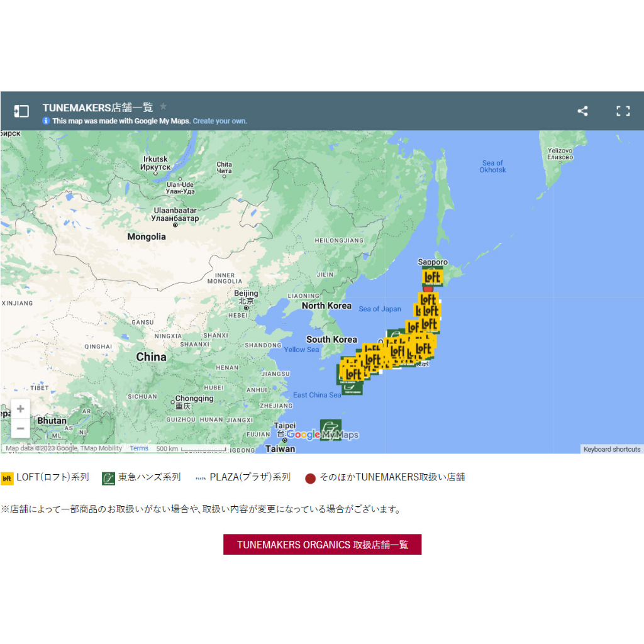Click the Ulaanbaatar city marker
The width and height of the screenshot is (644, 644).
(175, 225)
